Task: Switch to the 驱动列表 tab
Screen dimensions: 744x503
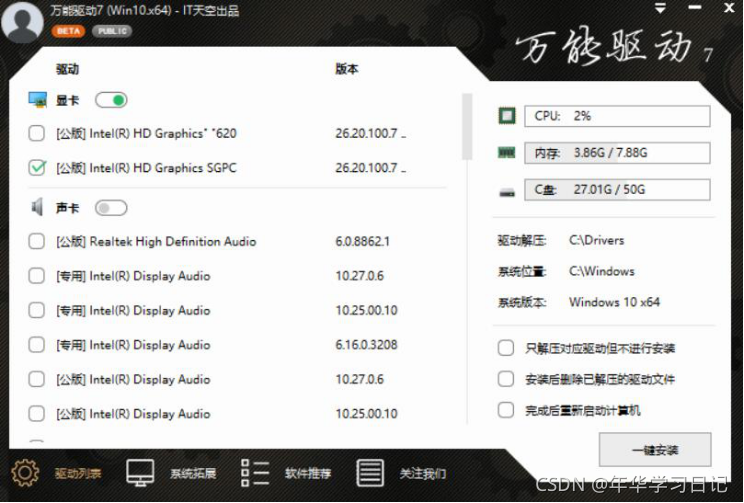Action: [x=78, y=473]
